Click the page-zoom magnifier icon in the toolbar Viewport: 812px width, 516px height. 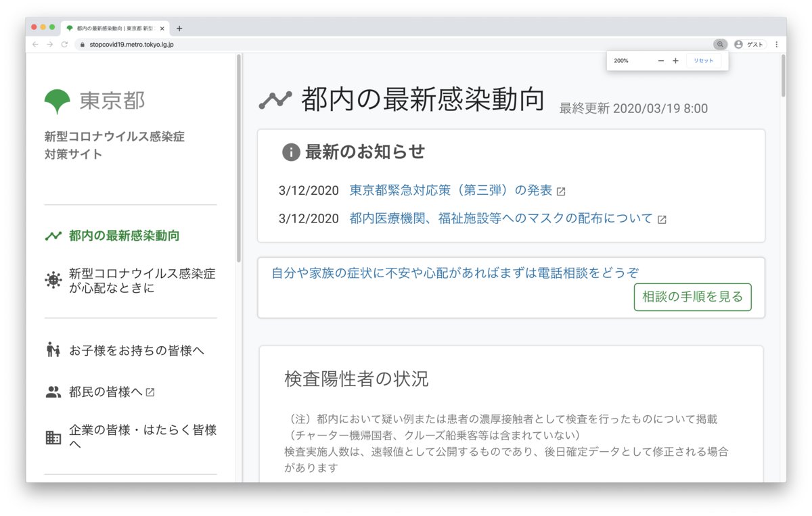720,44
